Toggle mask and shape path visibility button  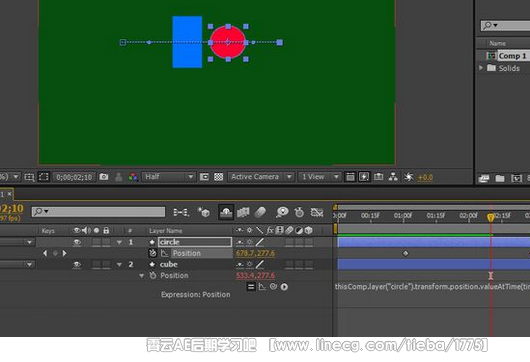point(44,177)
